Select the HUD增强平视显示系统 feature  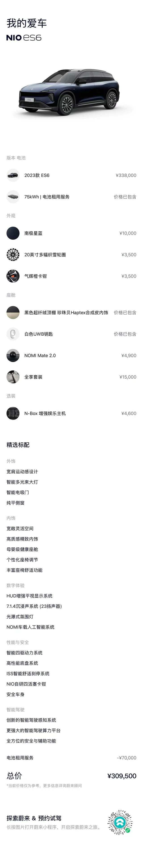pyautogui.click(x=30, y=596)
